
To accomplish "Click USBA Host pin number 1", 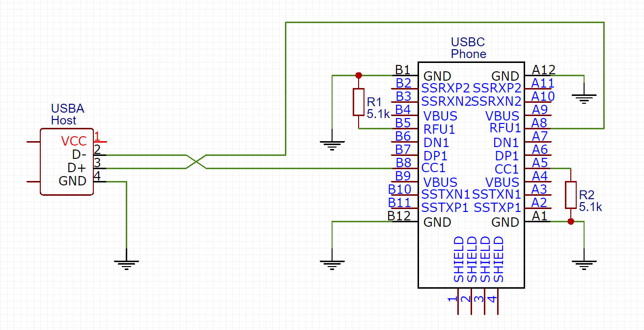I will (x=97, y=136).
